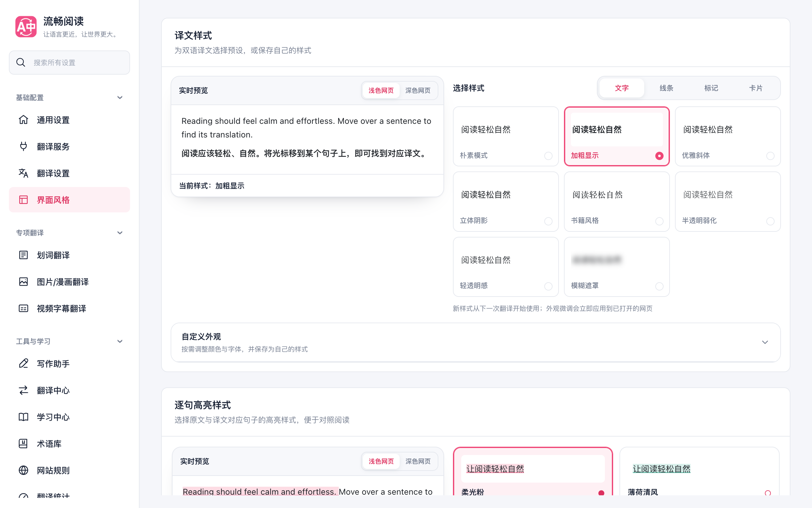Viewport: 812px width, 508px height.
Task: Expand the 自定义外观 panel chevron
Action: click(x=765, y=342)
